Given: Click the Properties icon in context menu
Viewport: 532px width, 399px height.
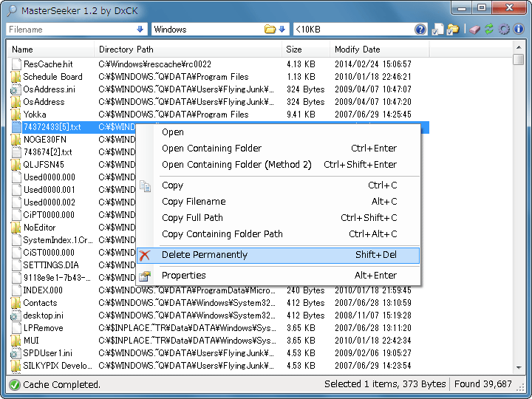Looking at the screenshot, I should [145, 276].
